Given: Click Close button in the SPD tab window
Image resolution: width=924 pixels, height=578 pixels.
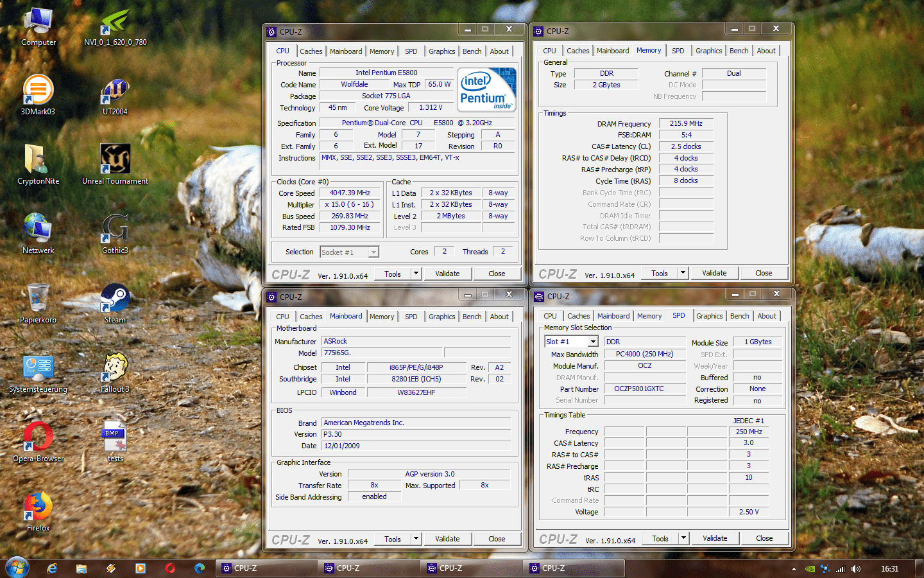Looking at the screenshot, I should point(764,538).
